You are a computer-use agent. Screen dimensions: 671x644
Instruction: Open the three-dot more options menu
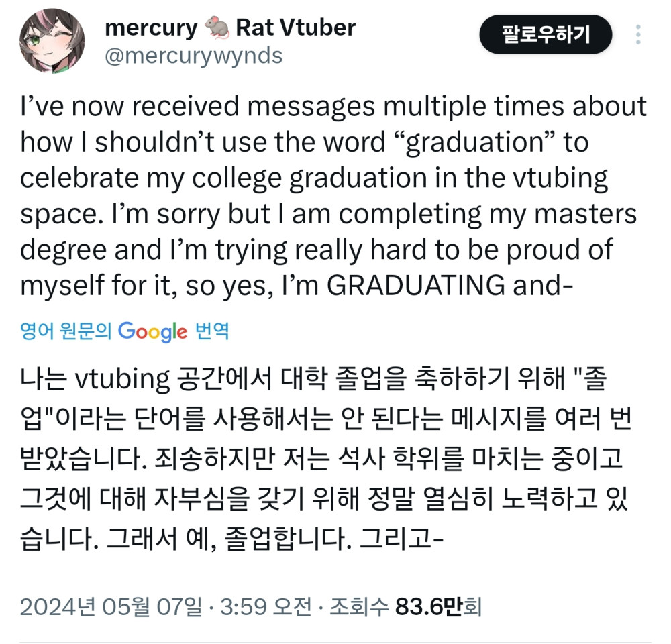(638, 35)
